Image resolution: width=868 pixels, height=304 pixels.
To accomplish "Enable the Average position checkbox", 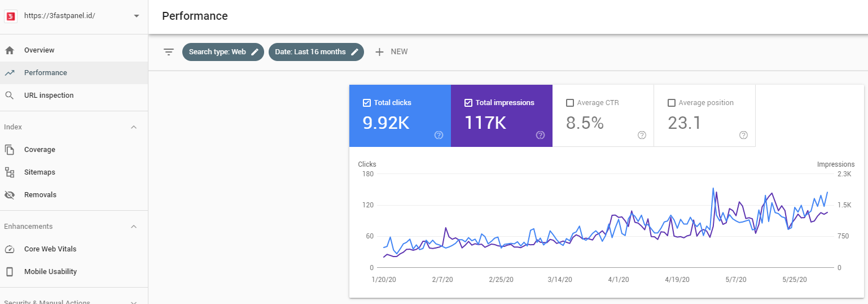I will click(672, 103).
